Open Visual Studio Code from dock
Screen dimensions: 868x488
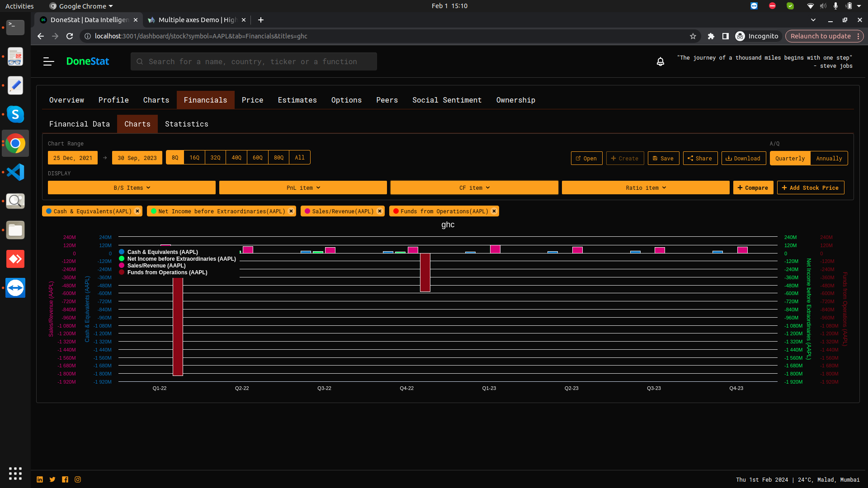click(x=15, y=172)
